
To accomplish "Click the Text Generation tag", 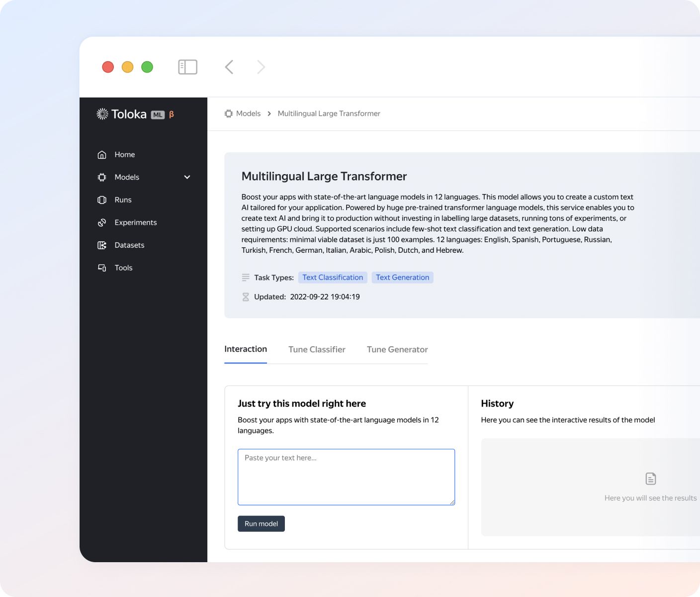I will click(403, 278).
